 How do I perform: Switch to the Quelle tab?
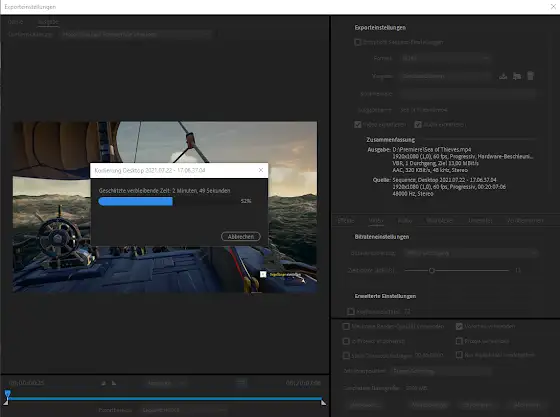point(15,22)
